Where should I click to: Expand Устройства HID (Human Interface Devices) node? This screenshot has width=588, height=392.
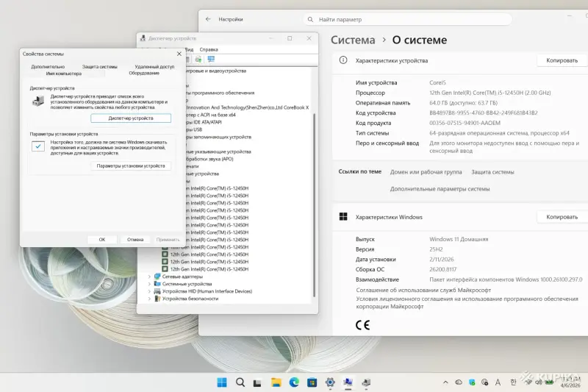[x=150, y=291]
